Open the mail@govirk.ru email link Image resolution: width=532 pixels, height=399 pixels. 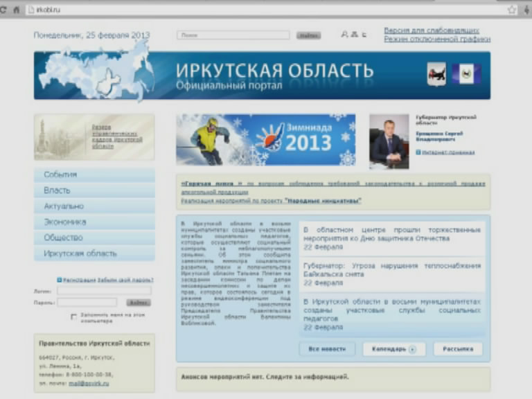pos(89,383)
